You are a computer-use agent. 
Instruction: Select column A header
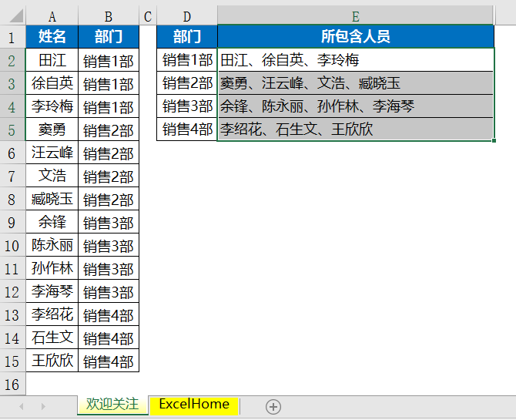click(52, 16)
